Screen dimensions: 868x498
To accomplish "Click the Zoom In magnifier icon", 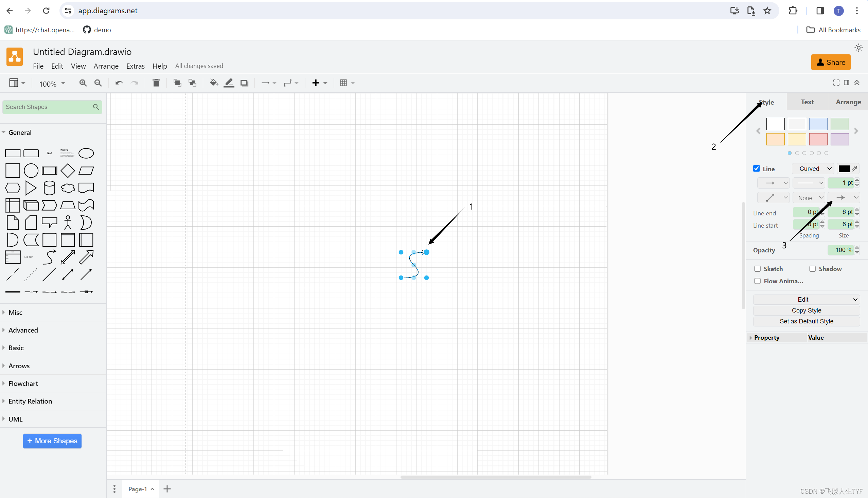I will pyautogui.click(x=83, y=83).
